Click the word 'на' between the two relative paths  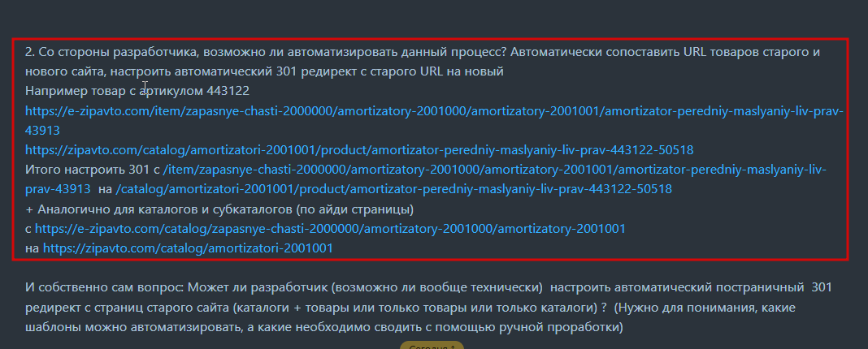[x=105, y=189]
